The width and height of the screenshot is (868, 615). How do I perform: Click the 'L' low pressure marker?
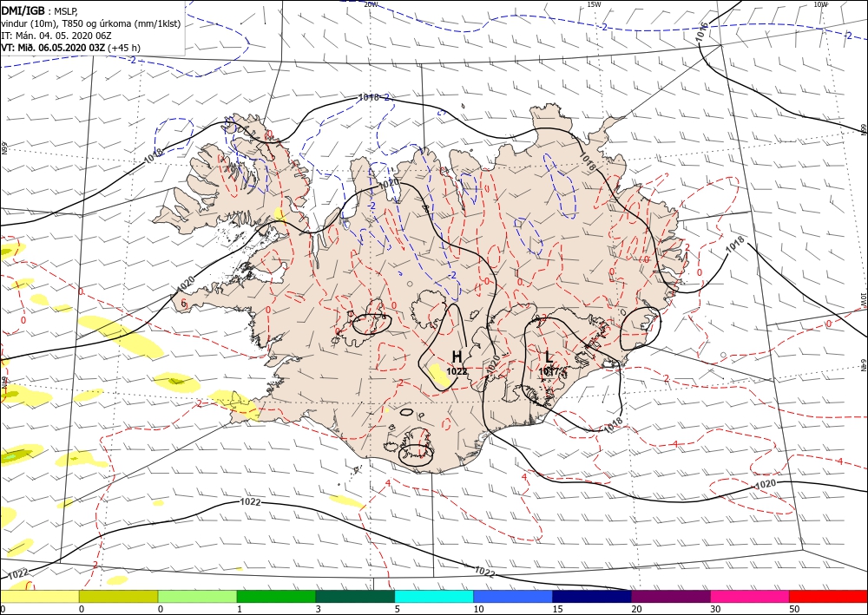pyautogui.click(x=549, y=357)
